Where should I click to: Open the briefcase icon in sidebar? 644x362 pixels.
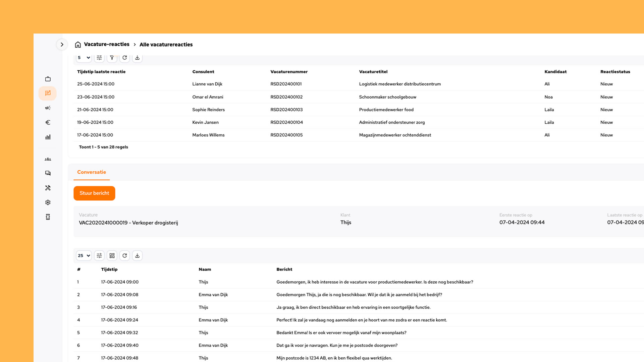point(48,79)
